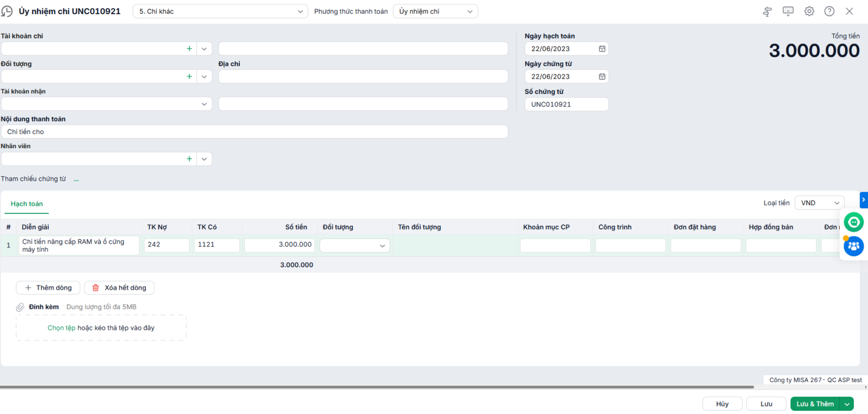The width and height of the screenshot is (868, 414).
Task: Open the history clock icon beside the title
Action: click(7, 11)
